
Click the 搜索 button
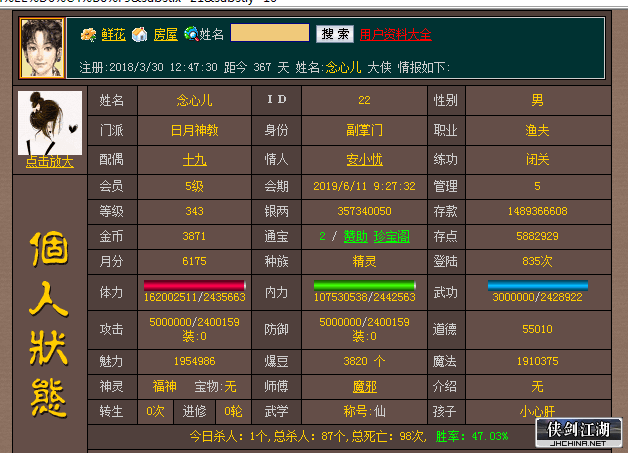pyautogui.click(x=335, y=34)
